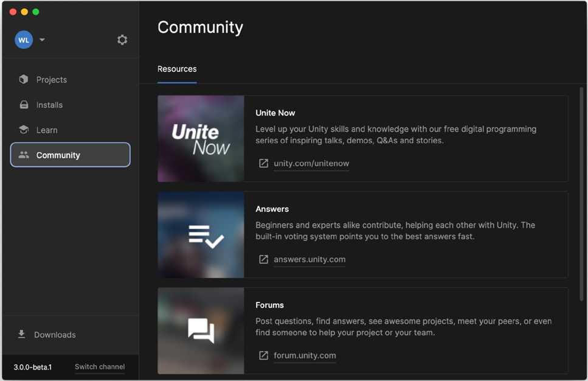This screenshot has height=381, width=588.
Task: Click the Unite Now thumbnail image
Action: coord(201,139)
